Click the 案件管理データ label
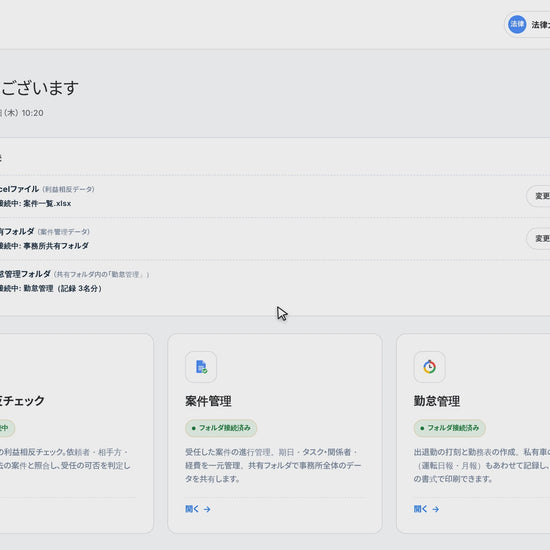 coord(63,232)
